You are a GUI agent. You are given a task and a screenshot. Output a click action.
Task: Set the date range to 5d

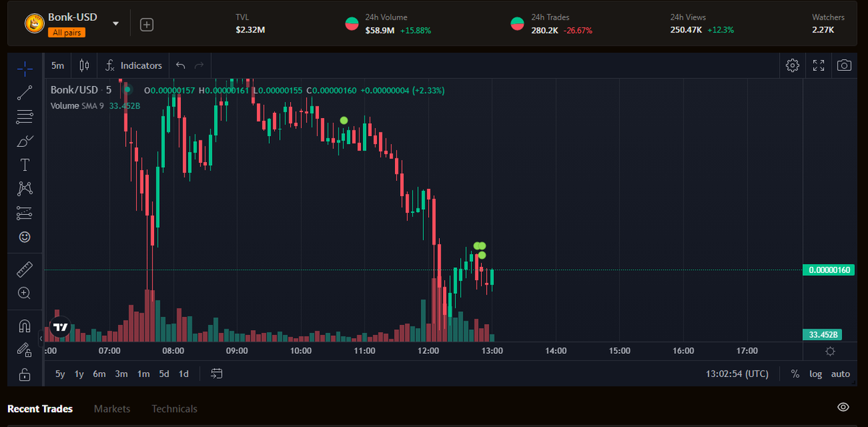164,374
